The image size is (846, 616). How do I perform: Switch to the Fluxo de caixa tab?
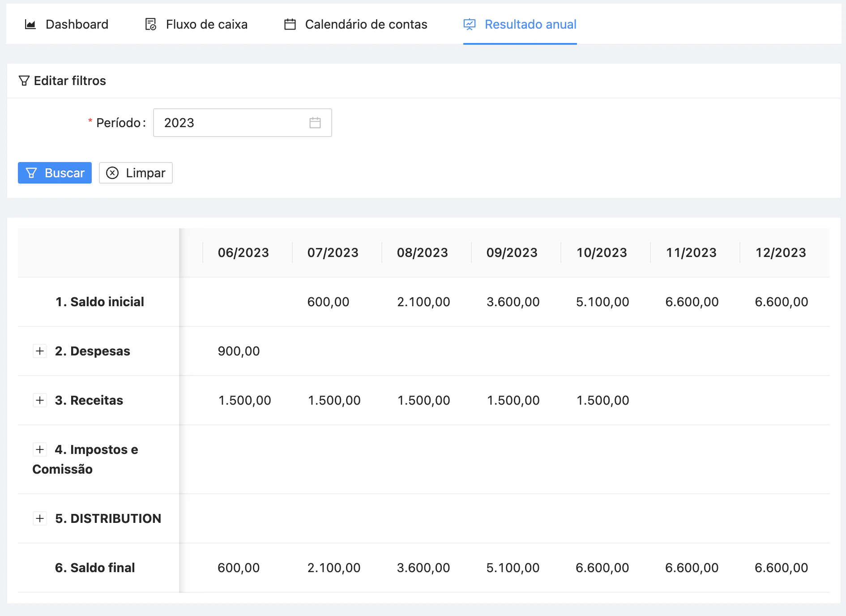click(206, 25)
